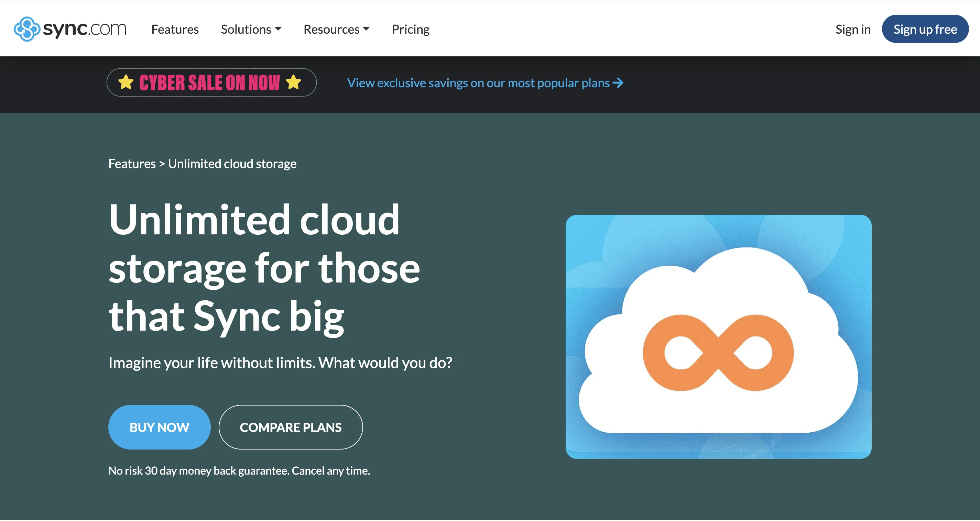Image resolution: width=980 pixels, height=521 pixels.
Task: Open the Pricing page from the navbar
Action: point(411,29)
